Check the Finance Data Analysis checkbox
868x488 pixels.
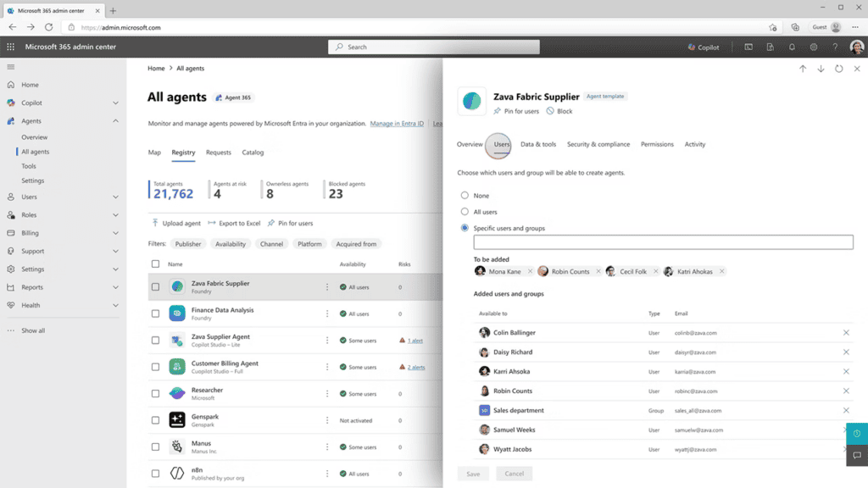(x=156, y=313)
